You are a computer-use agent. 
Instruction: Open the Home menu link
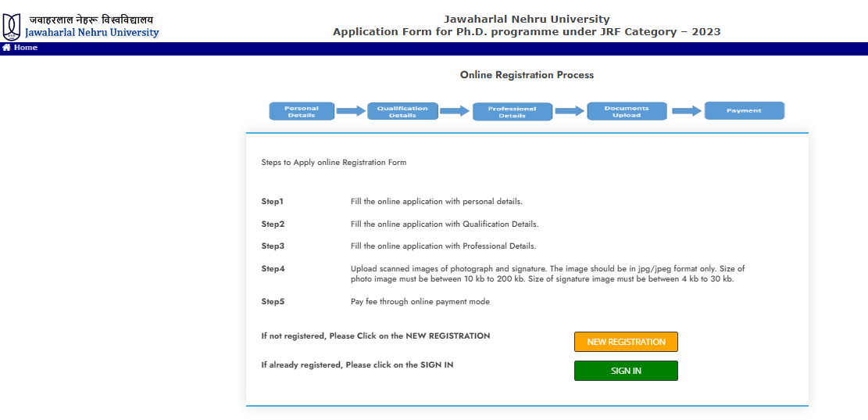(26, 48)
